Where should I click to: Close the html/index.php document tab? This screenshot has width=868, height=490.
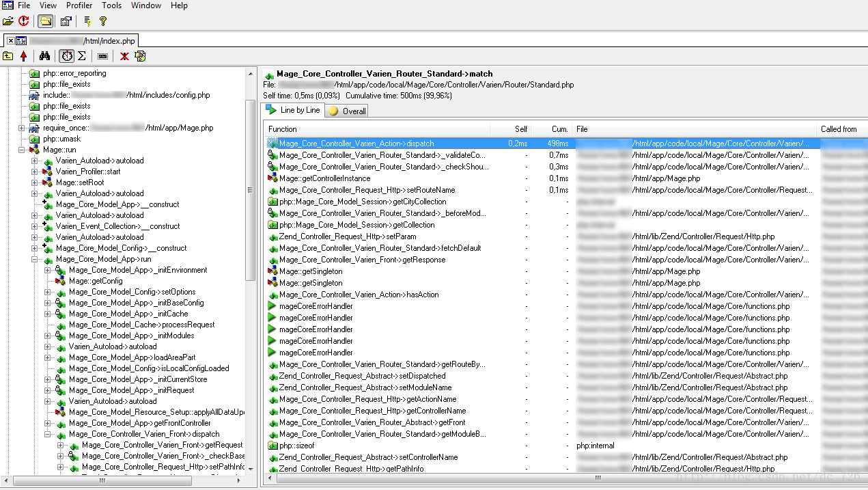[11, 41]
